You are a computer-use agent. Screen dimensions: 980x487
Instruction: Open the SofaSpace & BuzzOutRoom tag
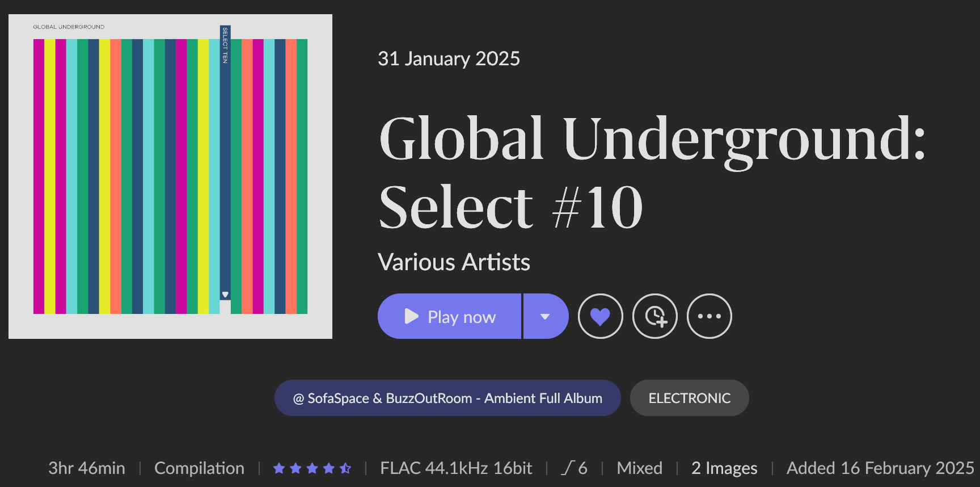(x=447, y=398)
